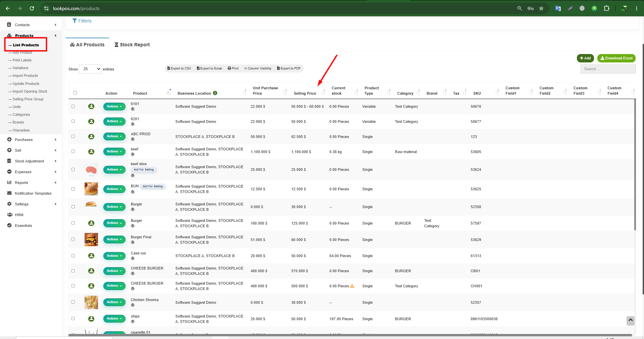Click the WordPress icon under the beef product
644x339 pixels.
tap(133, 154)
